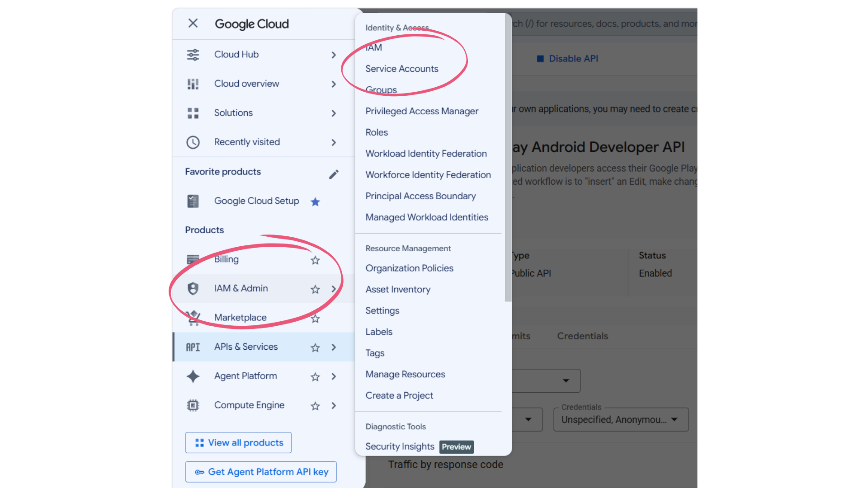Screen dimensions: 868x488
Task: Click the View all products button
Action: coord(238,443)
